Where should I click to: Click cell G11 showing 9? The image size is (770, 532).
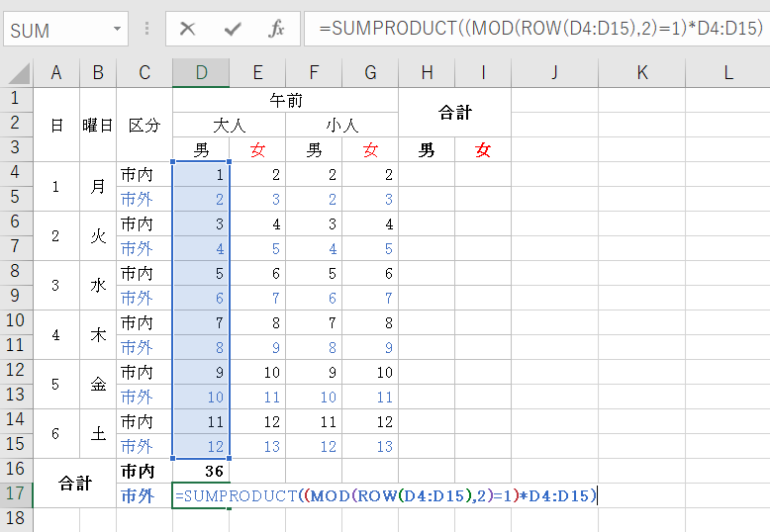[370, 347]
